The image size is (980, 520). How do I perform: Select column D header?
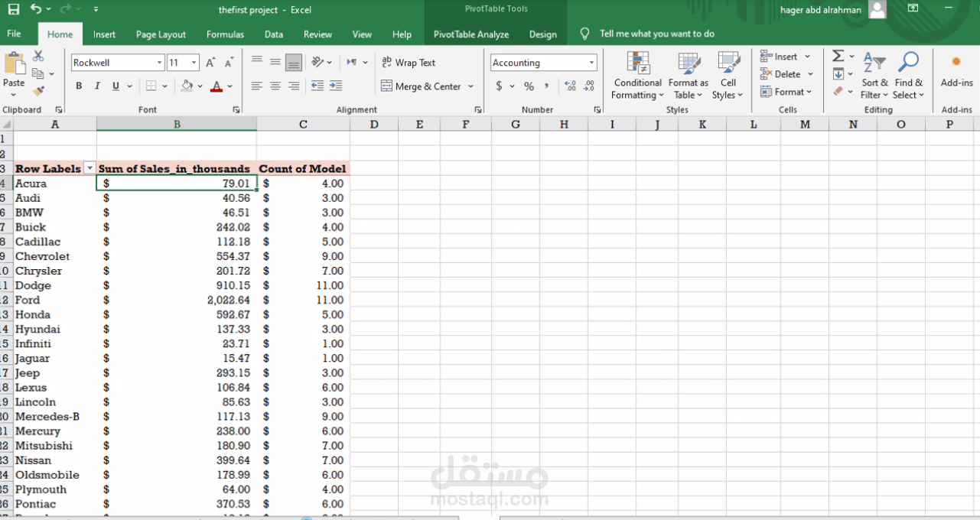coord(374,124)
